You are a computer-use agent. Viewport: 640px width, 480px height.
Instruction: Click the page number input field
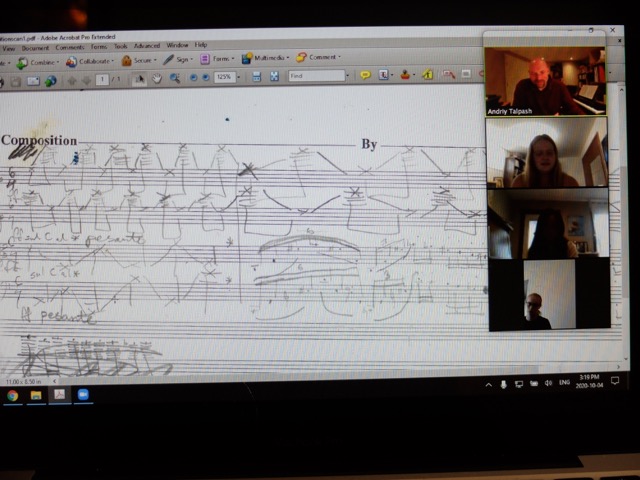point(102,80)
